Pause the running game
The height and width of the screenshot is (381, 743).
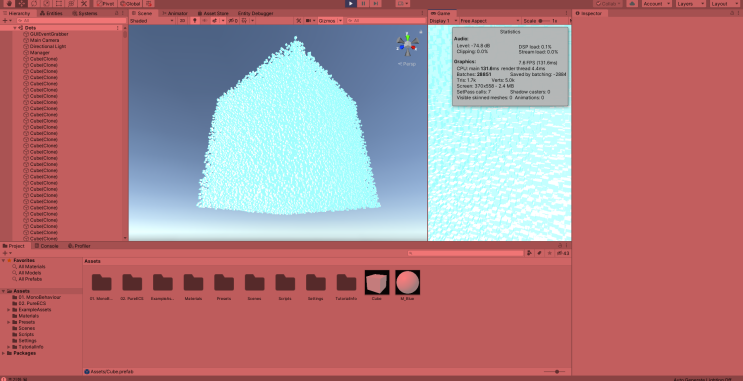pyautogui.click(x=363, y=3)
